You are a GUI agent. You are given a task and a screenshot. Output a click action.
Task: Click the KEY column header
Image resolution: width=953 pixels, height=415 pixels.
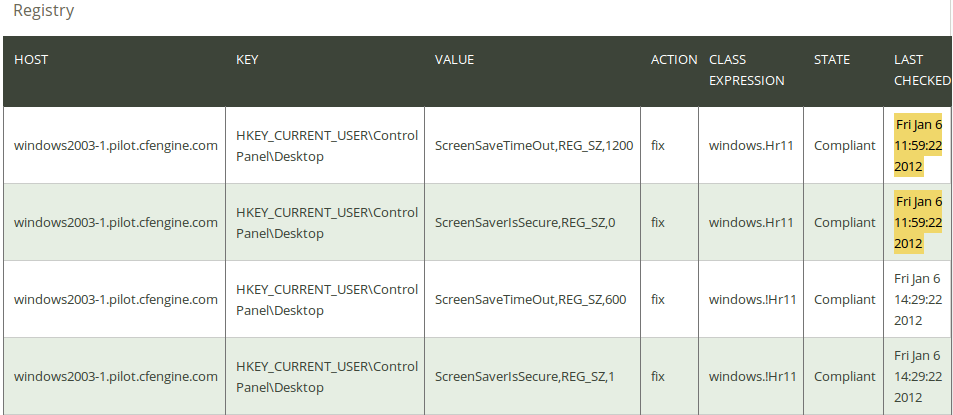[247, 60]
